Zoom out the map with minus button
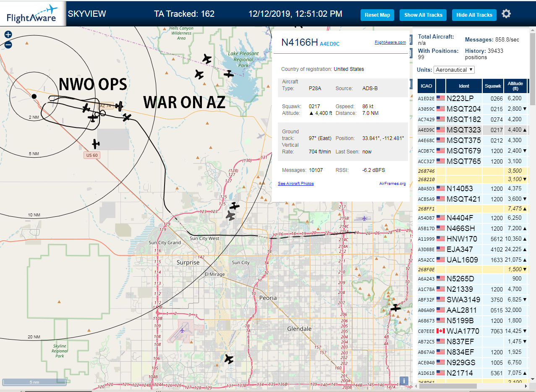Viewport: 536px width, 392px height. (x=8, y=44)
